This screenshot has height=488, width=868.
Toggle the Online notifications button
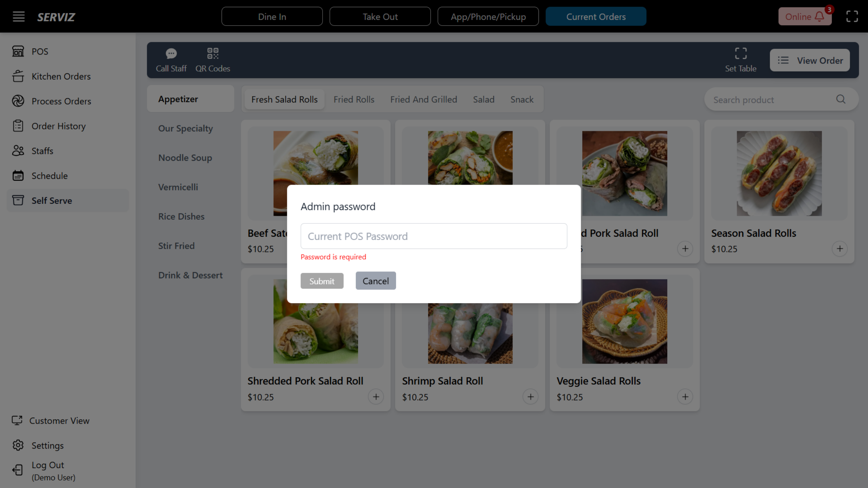pos(805,17)
